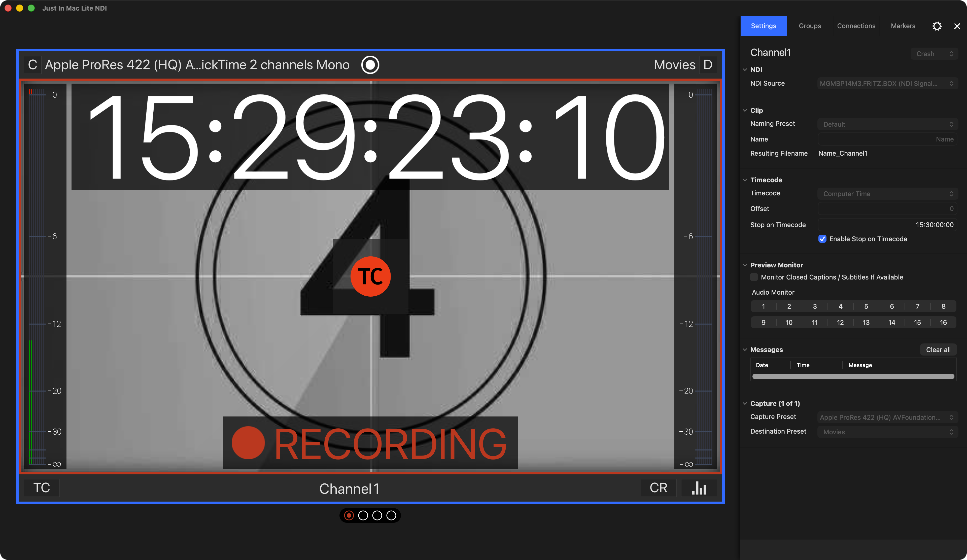967x560 pixels.
Task: Collapse the Messages section
Action: [745, 350]
